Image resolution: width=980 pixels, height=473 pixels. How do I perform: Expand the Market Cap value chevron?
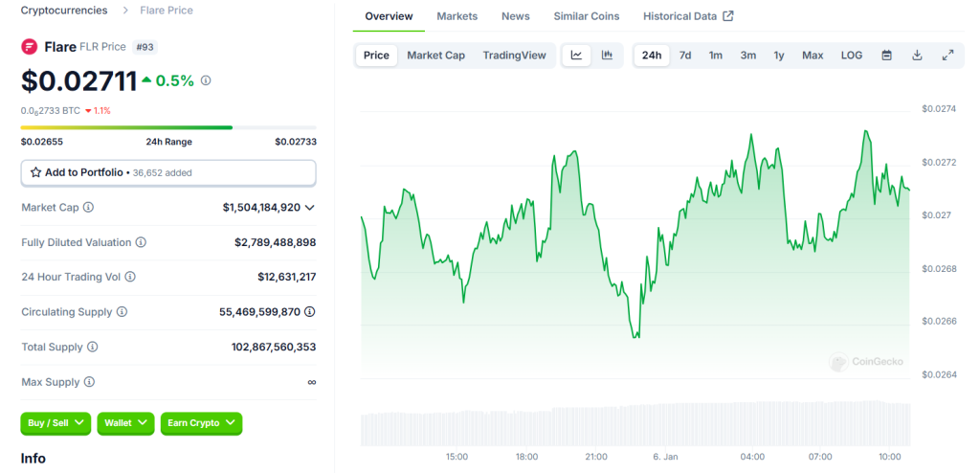point(310,208)
